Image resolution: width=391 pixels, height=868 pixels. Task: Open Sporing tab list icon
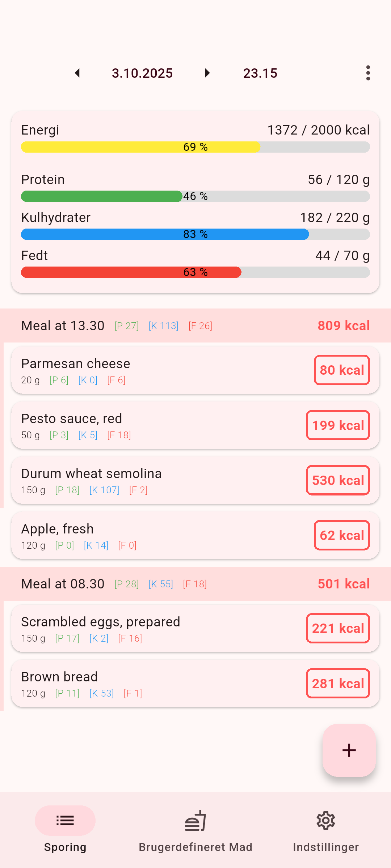tap(65, 821)
